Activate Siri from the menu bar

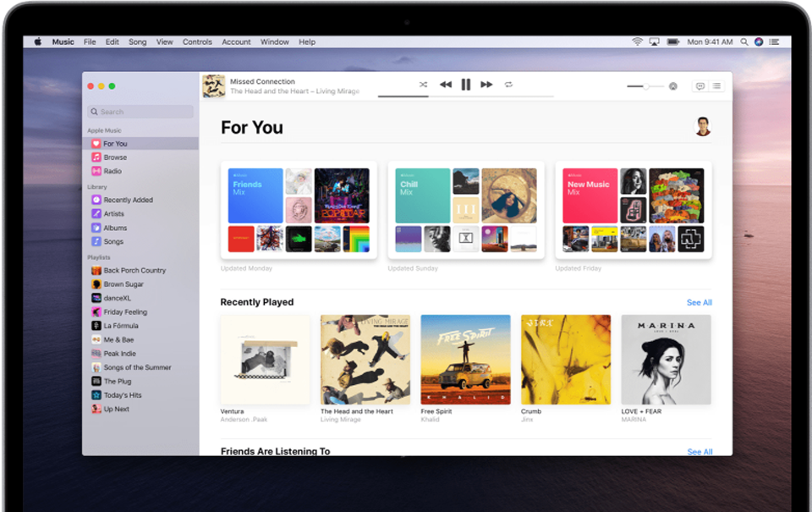[759, 42]
